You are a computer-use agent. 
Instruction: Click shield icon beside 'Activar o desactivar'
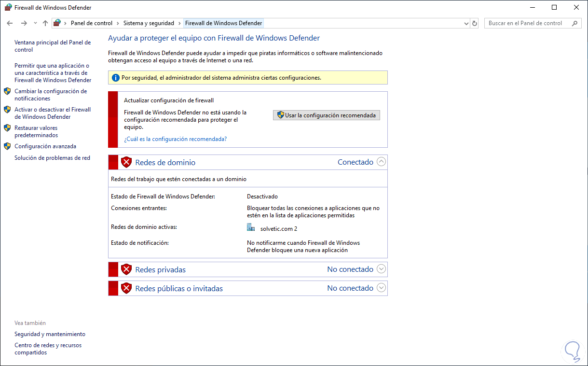pos(7,110)
